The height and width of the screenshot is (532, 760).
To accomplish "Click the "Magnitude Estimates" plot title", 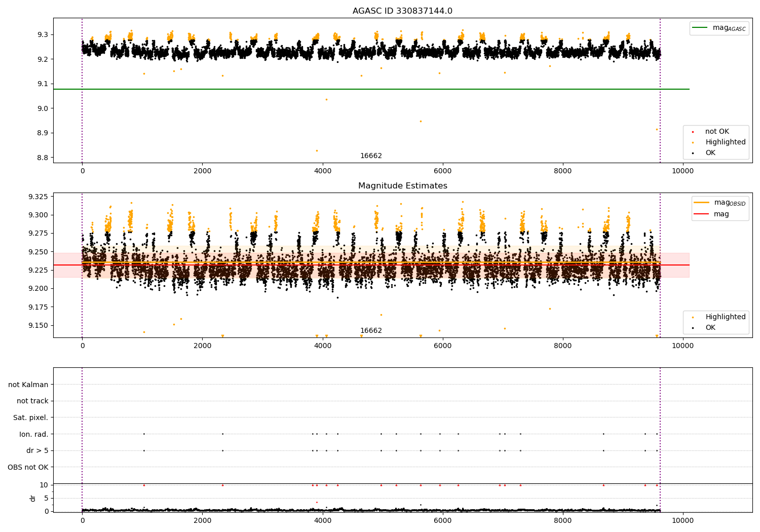I will (x=402, y=186).
